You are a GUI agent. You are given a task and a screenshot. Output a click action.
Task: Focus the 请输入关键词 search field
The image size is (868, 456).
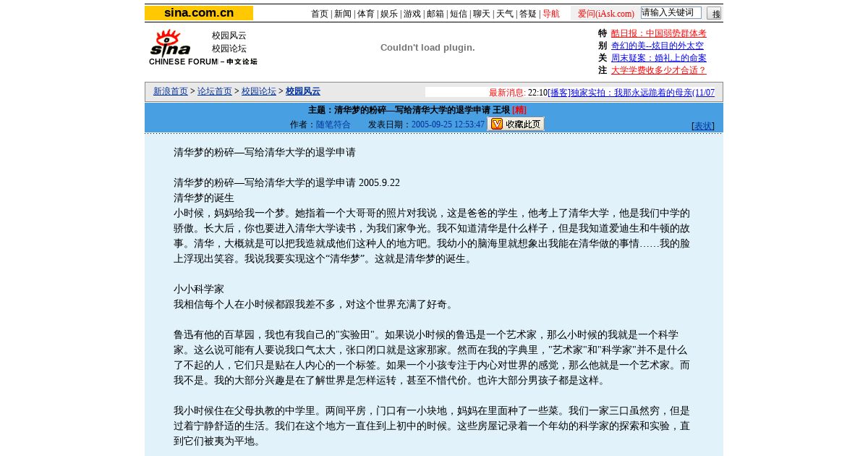pyautogui.click(x=671, y=12)
